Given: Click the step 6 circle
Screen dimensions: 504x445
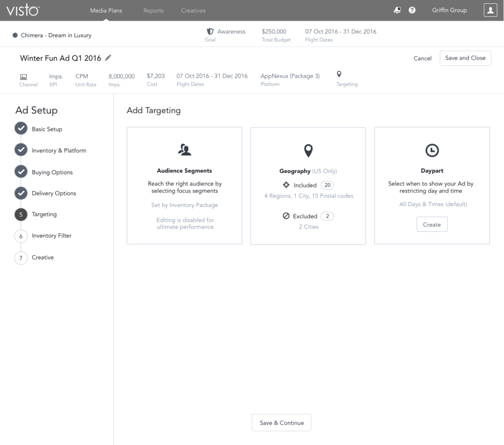Looking at the screenshot, I should [x=21, y=236].
